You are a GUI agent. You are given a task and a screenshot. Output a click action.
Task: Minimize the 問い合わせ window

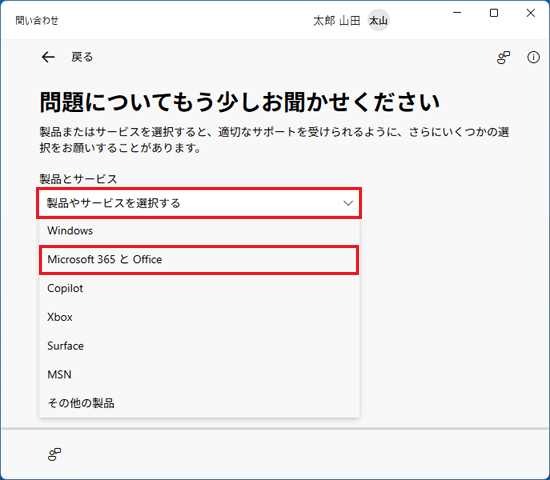457,13
